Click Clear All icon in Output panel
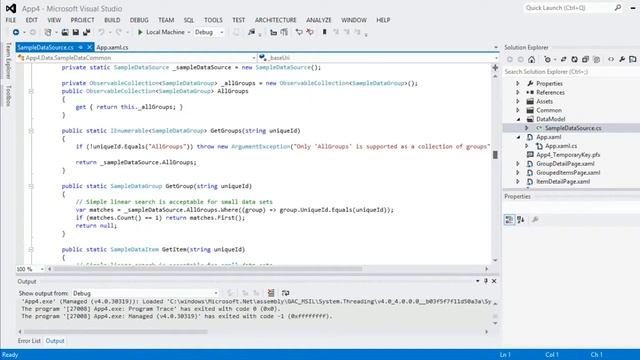Screen dimensions: 640x360 point(271,293)
